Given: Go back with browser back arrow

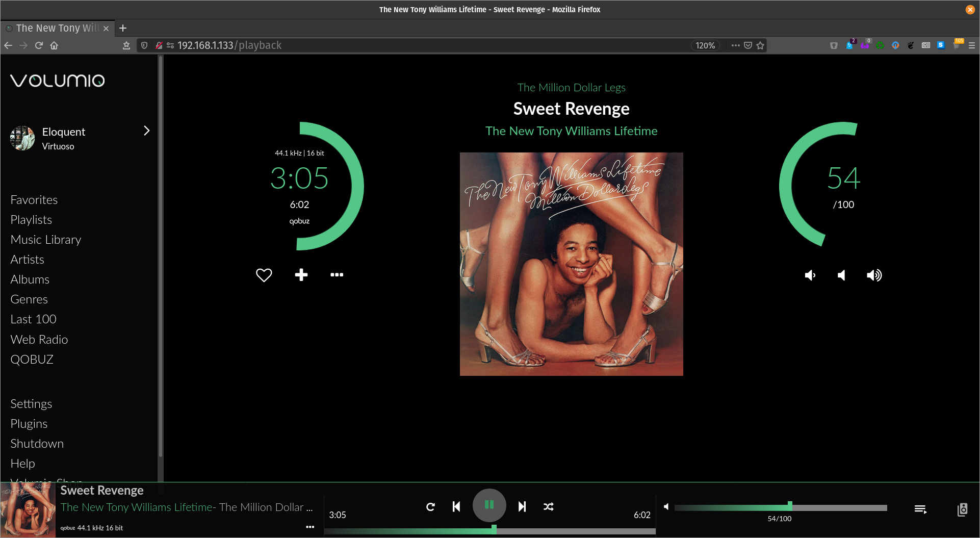Looking at the screenshot, I should coord(8,45).
